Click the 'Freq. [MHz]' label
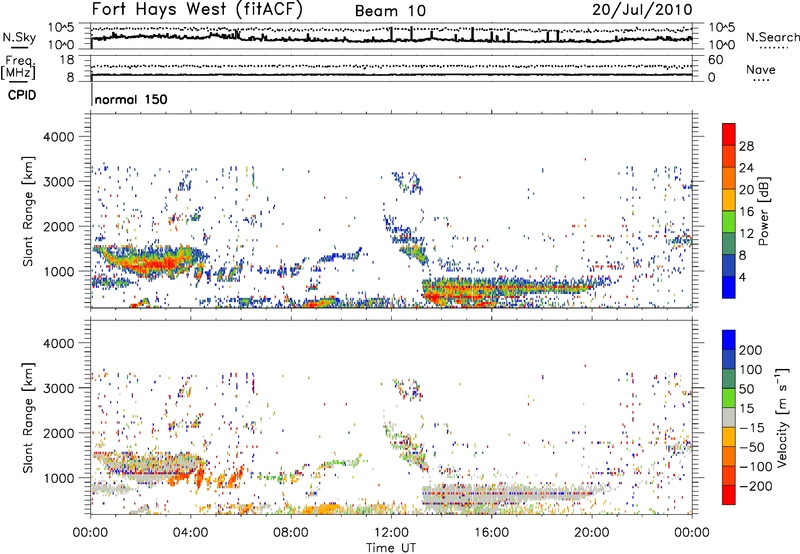The image size is (800, 554). 18,68
